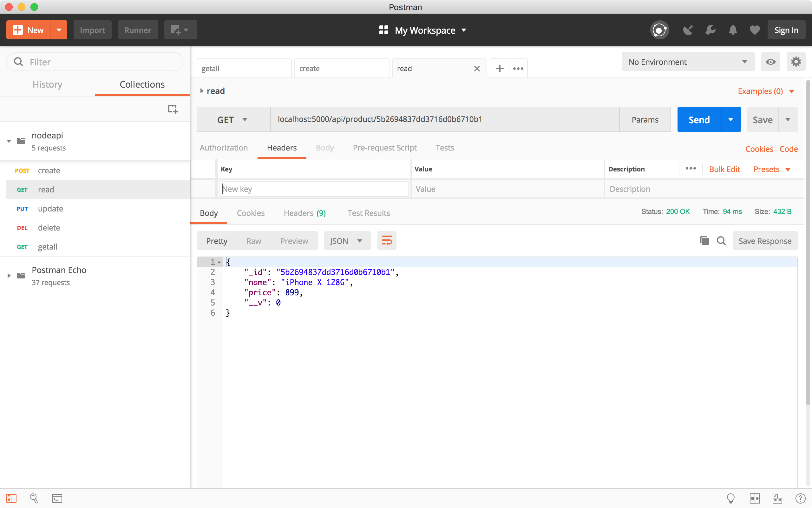Open manage environments gear icon

[796, 62]
